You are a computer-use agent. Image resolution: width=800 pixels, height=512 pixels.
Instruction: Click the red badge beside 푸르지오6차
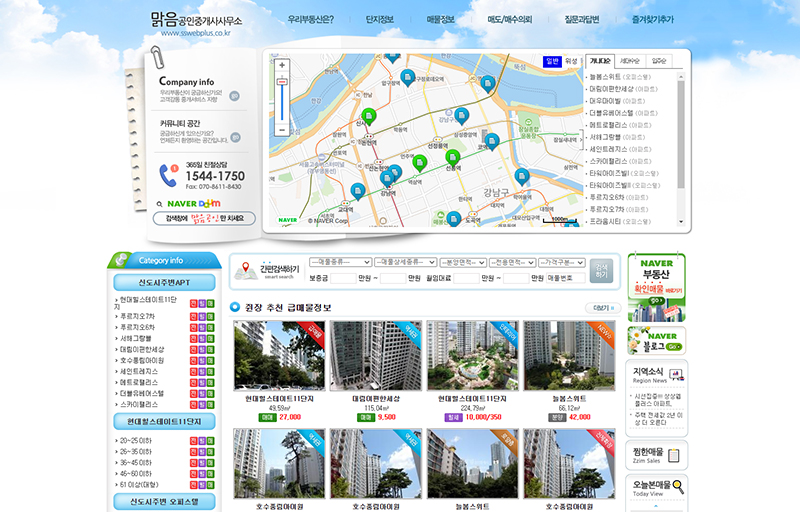[x=194, y=327]
